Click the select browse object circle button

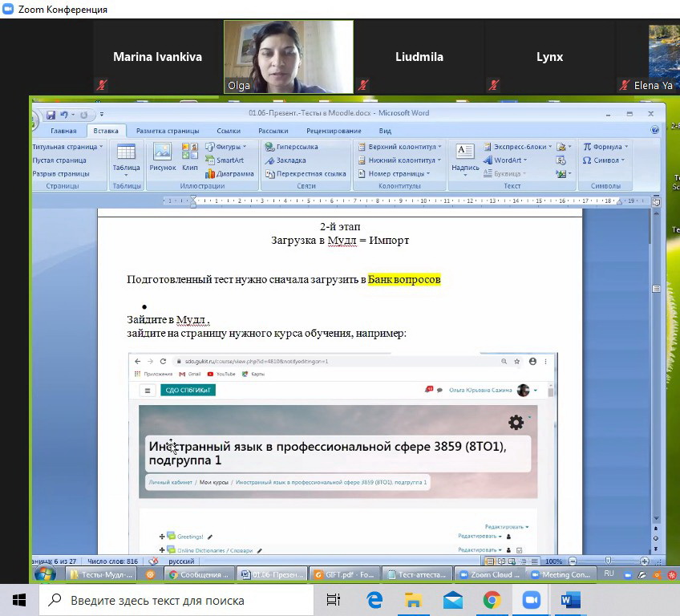click(x=656, y=538)
